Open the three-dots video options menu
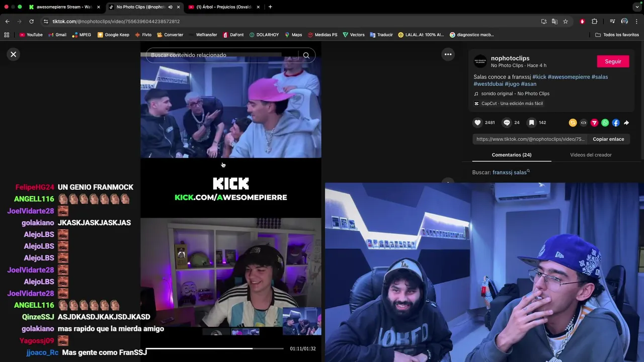The width and height of the screenshot is (644, 362). pos(448,54)
